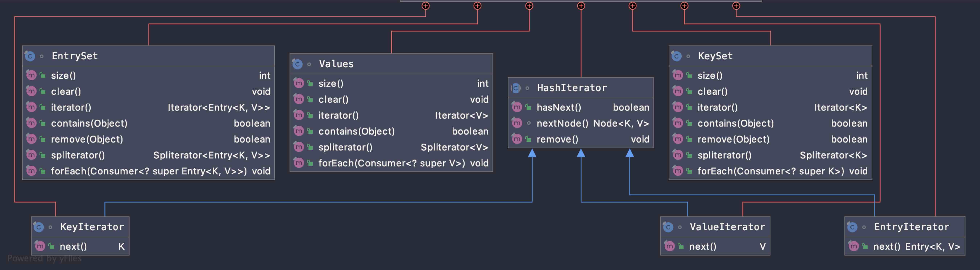The width and height of the screenshot is (980, 270).
Task: Click next() method in EntryIterator
Action: point(886,246)
